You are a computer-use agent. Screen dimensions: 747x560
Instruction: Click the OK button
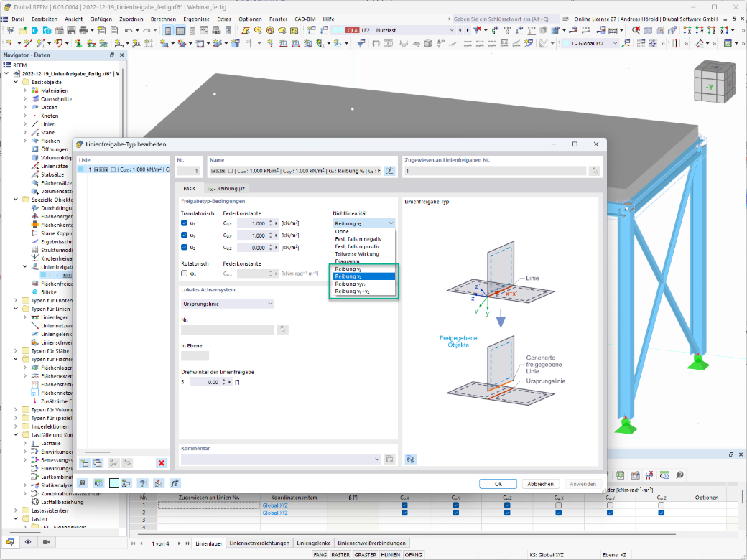point(498,484)
